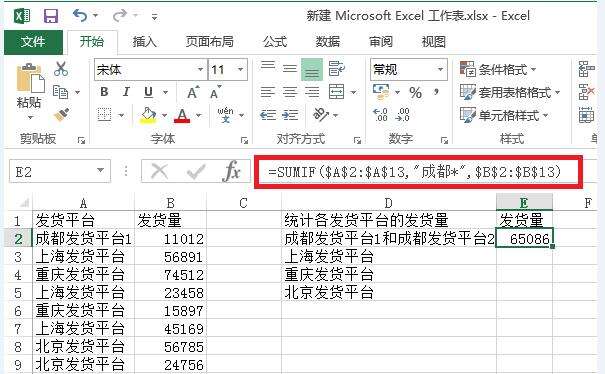The image size is (605, 374).
Task: Click the accounting number format icon
Action: (381, 92)
